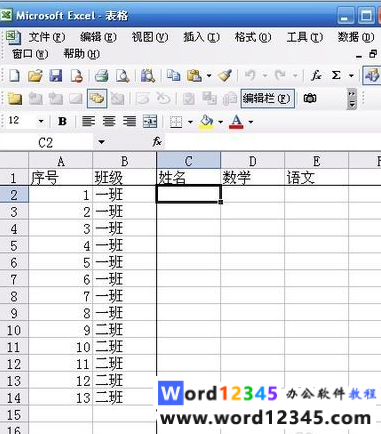This screenshot has width=381, height=434.
Task: Open the Borders dropdown arrow
Action: click(190, 122)
